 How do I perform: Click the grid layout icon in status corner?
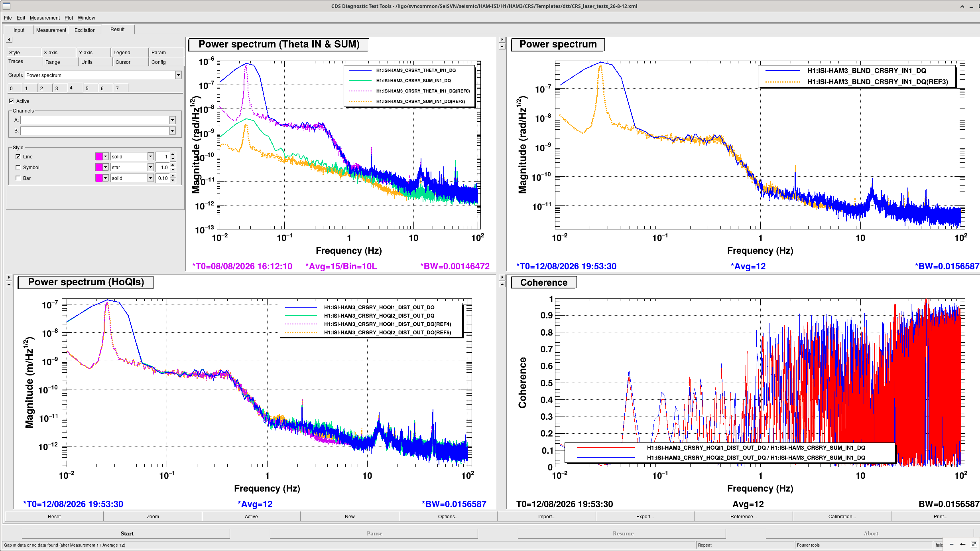(x=974, y=544)
